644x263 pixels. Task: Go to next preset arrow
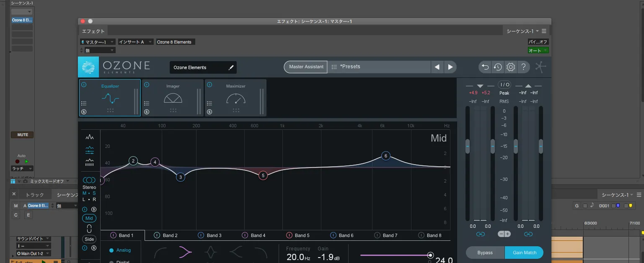(x=450, y=67)
